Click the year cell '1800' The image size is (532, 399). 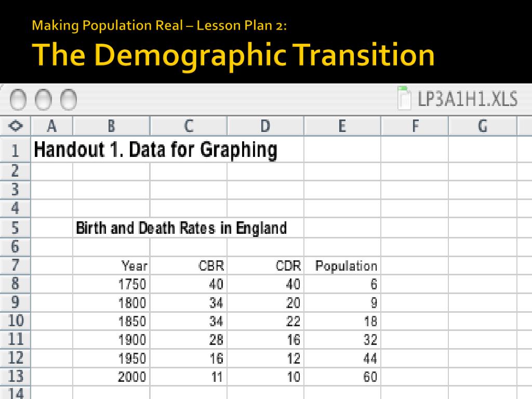pyautogui.click(x=111, y=303)
